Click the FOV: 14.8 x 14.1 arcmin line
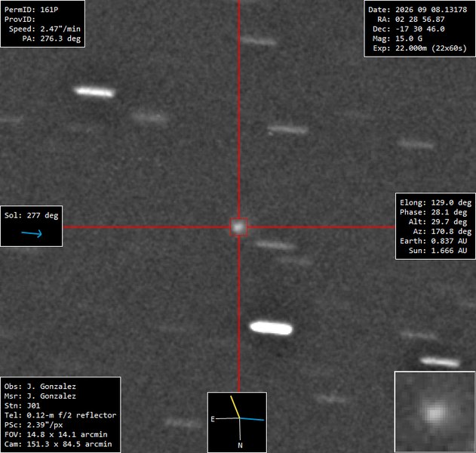476x453 pixels. [x=56, y=434]
